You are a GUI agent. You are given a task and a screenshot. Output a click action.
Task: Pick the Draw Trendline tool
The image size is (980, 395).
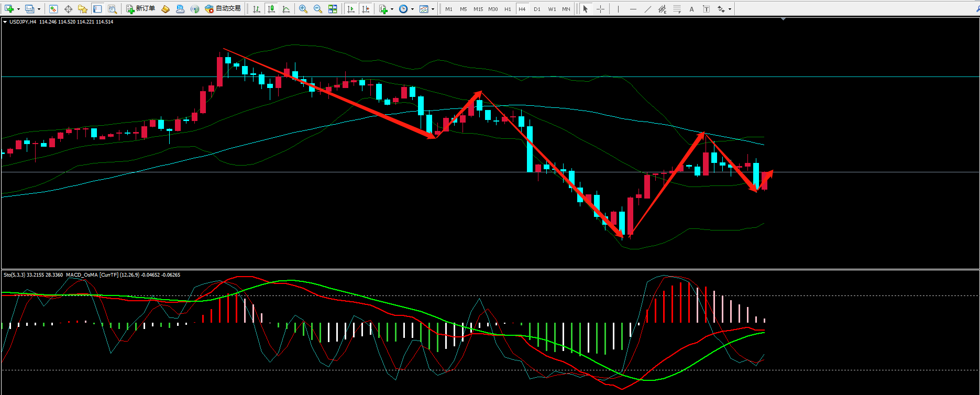coord(648,9)
